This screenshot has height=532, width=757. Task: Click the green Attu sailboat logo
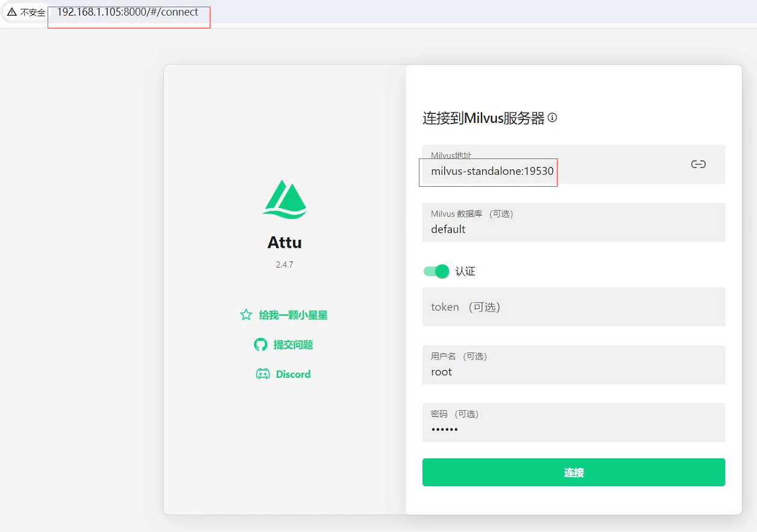[x=284, y=198]
